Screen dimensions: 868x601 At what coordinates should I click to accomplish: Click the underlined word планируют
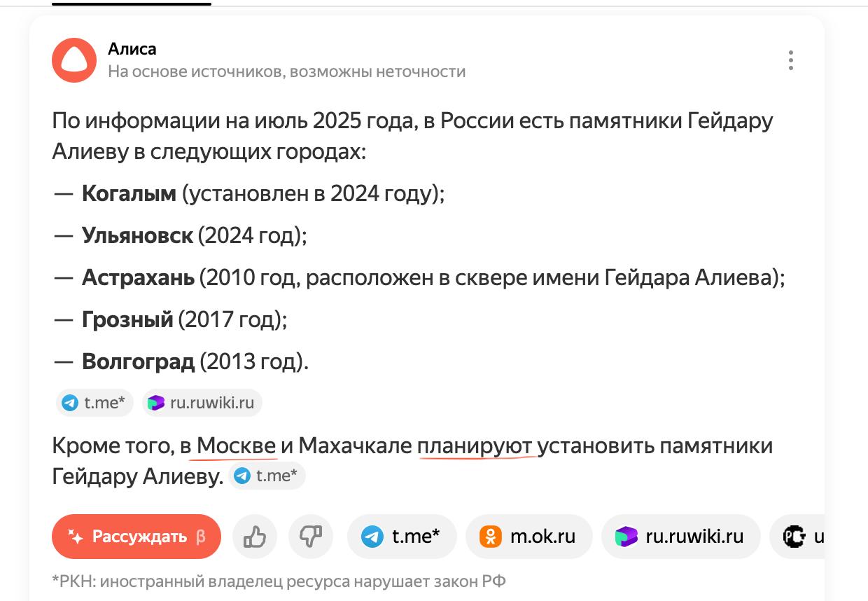(475, 446)
